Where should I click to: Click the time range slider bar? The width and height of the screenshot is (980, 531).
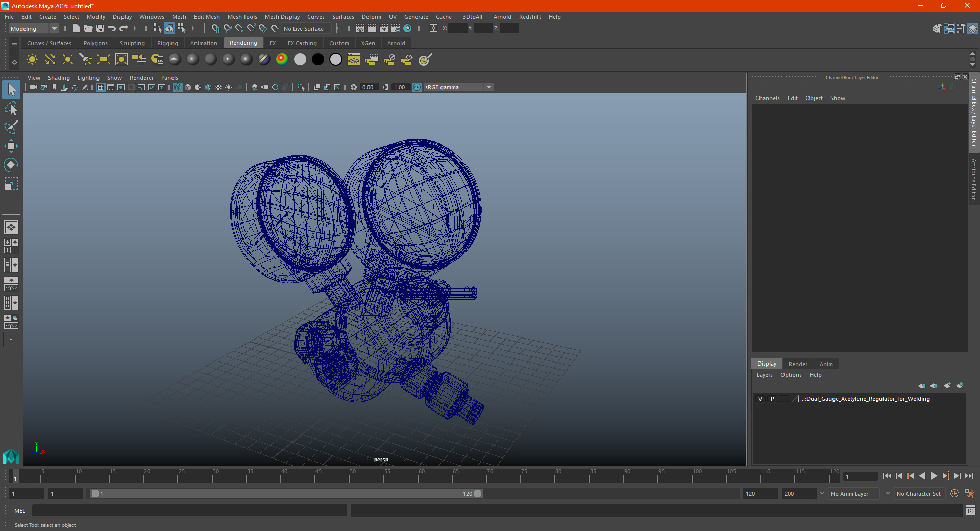[286, 494]
